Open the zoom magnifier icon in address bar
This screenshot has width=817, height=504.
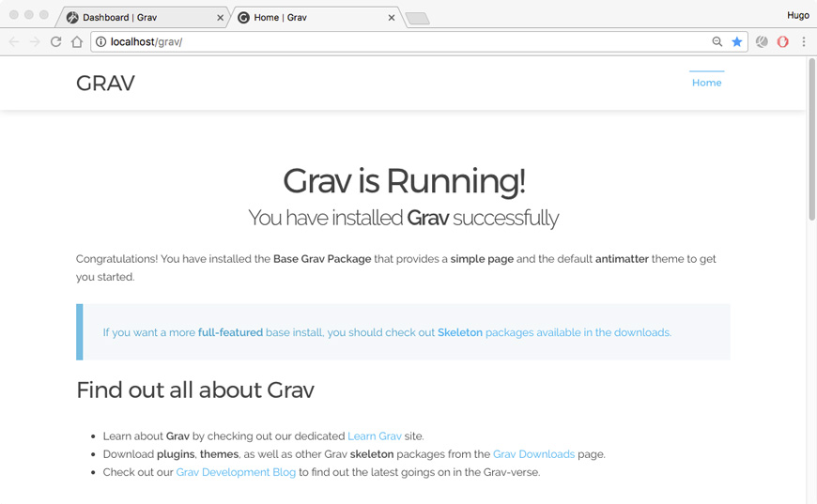(x=717, y=41)
